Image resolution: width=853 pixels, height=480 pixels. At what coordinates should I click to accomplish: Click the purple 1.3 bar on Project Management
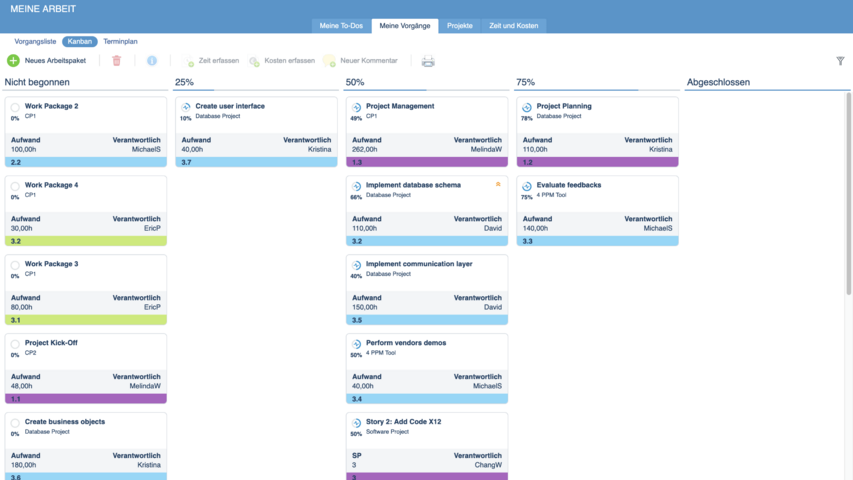[427, 161]
